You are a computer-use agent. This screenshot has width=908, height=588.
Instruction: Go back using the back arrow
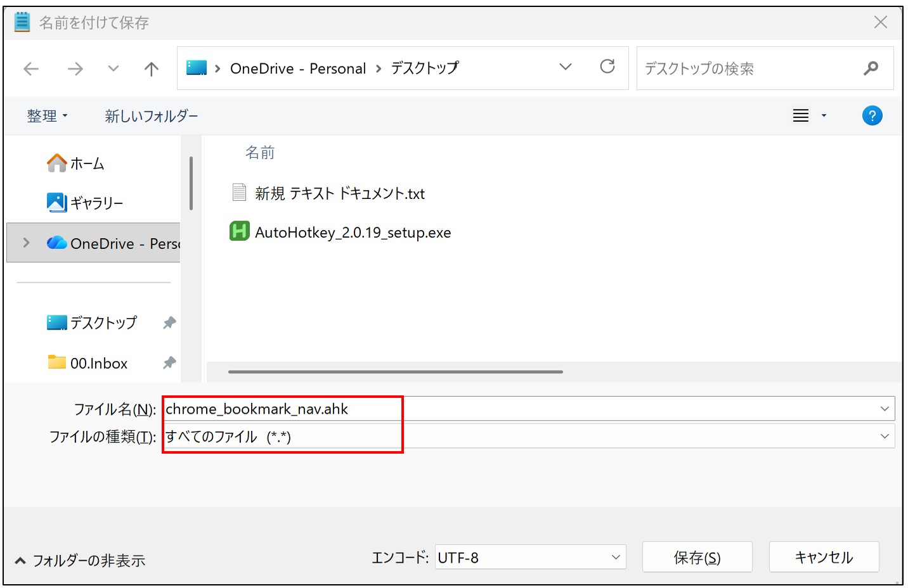[31, 68]
